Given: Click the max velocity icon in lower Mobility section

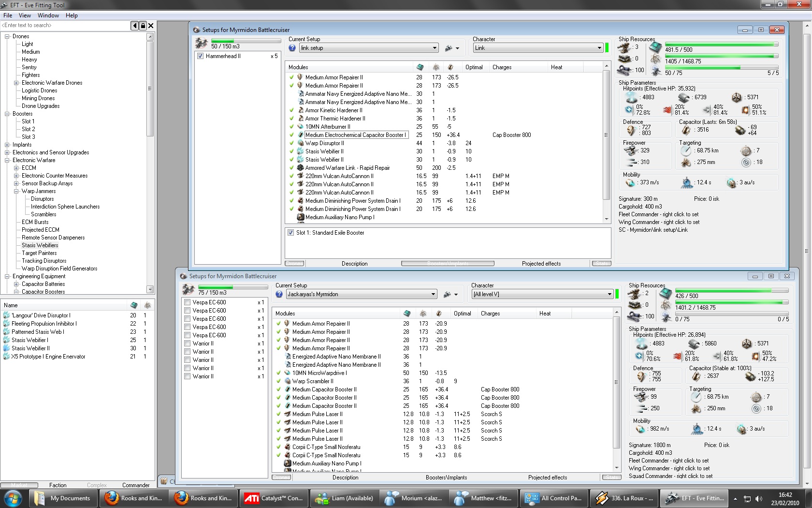Looking at the screenshot, I should click(641, 429).
